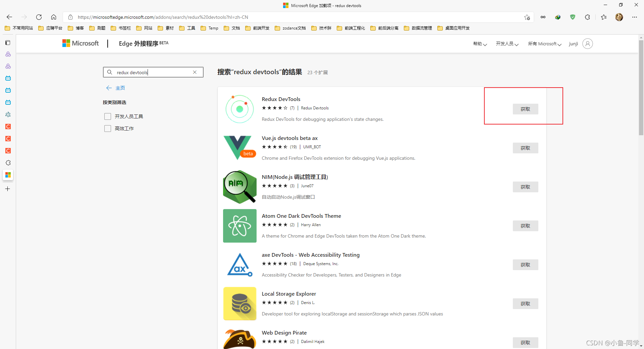Open the 不常用网站 bookmarks folder
This screenshot has height=349, width=644.
click(x=19, y=28)
